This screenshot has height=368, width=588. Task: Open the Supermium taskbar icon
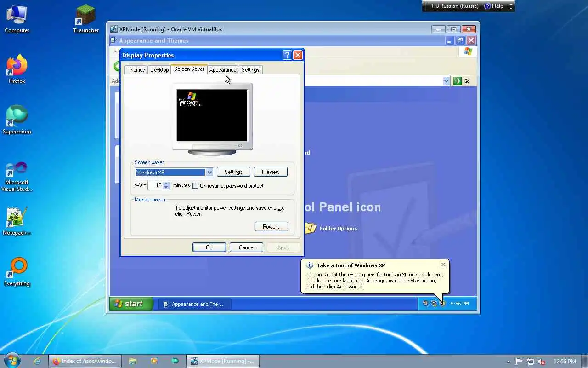(x=175, y=361)
